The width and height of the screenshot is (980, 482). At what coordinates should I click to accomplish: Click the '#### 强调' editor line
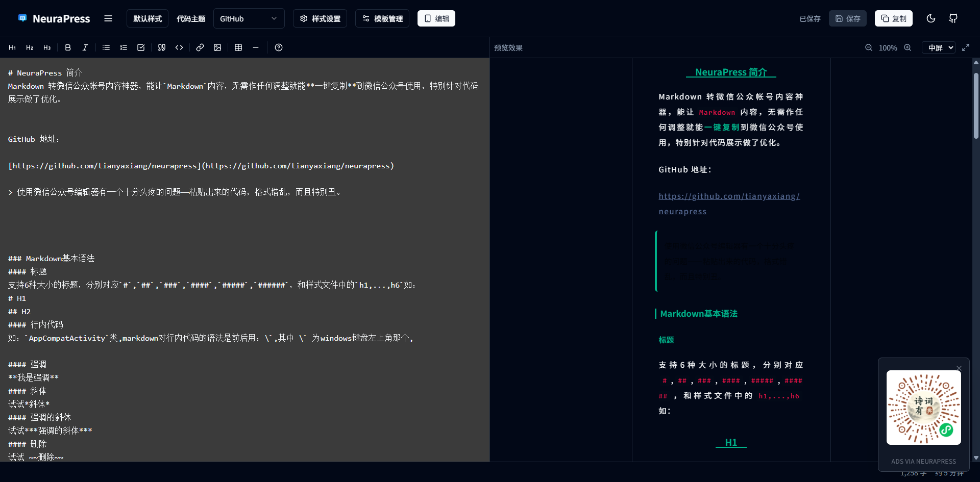pyautogui.click(x=28, y=364)
